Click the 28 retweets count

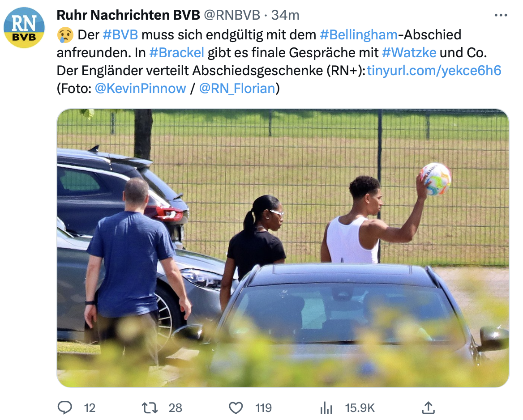[x=176, y=408]
